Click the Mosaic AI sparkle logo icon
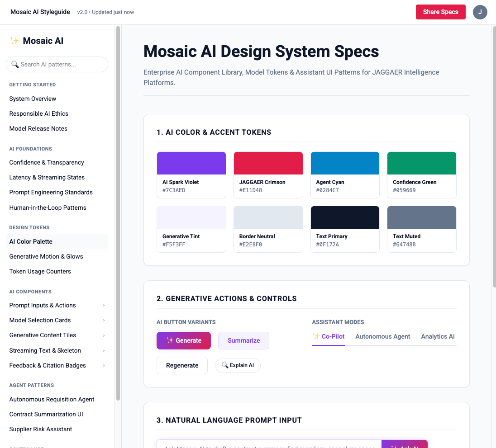This screenshot has height=448, width=496. point(14,40)
